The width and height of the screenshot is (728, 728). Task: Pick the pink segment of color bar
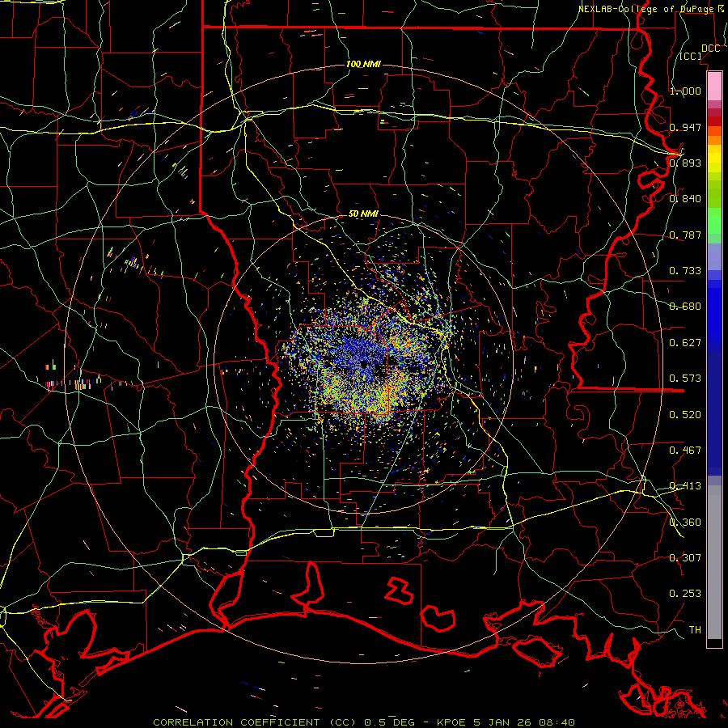click(x=714, y=86)
